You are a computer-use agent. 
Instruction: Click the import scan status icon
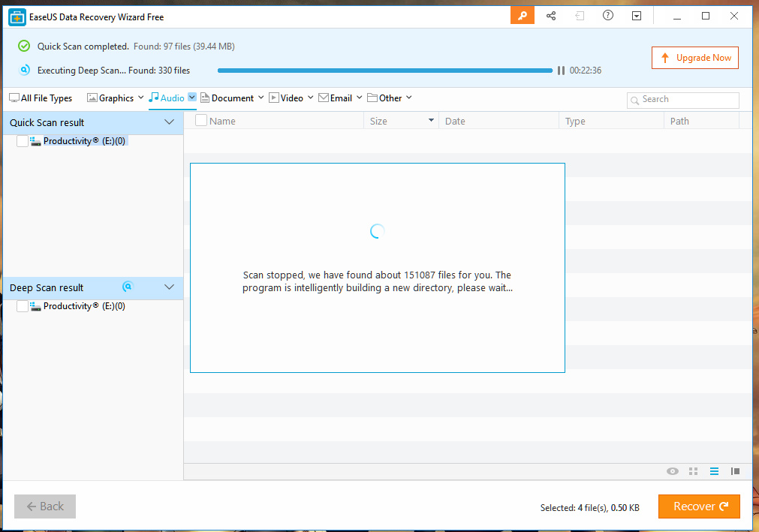pos(580,16)
